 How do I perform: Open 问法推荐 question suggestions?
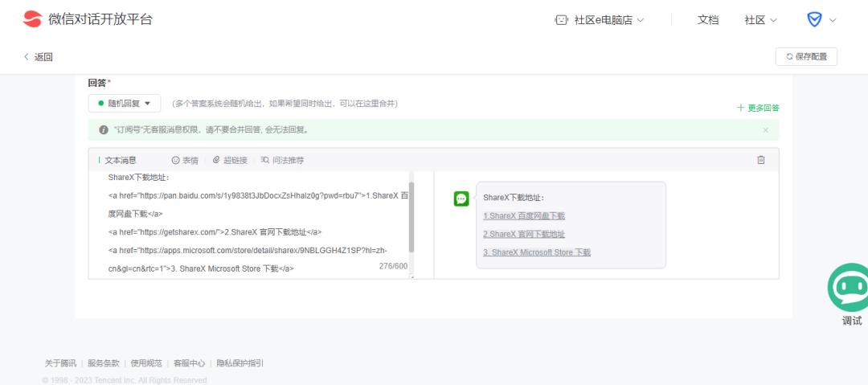coord(282,160)
